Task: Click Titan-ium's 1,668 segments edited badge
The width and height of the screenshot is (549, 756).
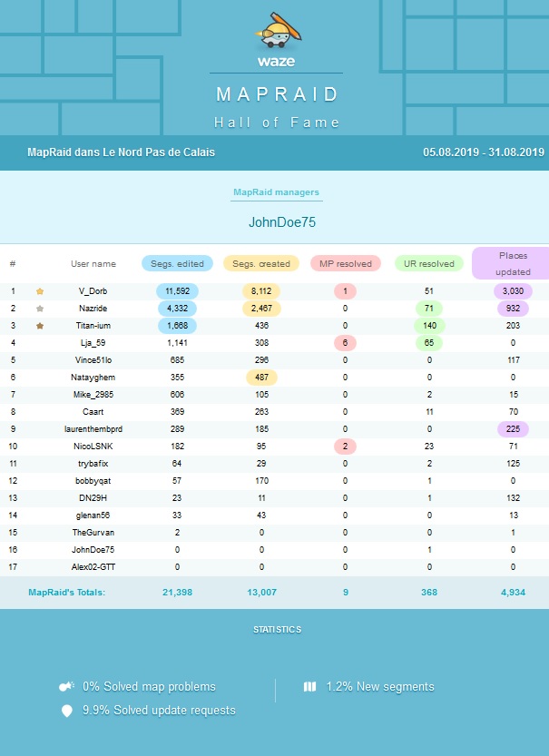Action: point(177,326)
